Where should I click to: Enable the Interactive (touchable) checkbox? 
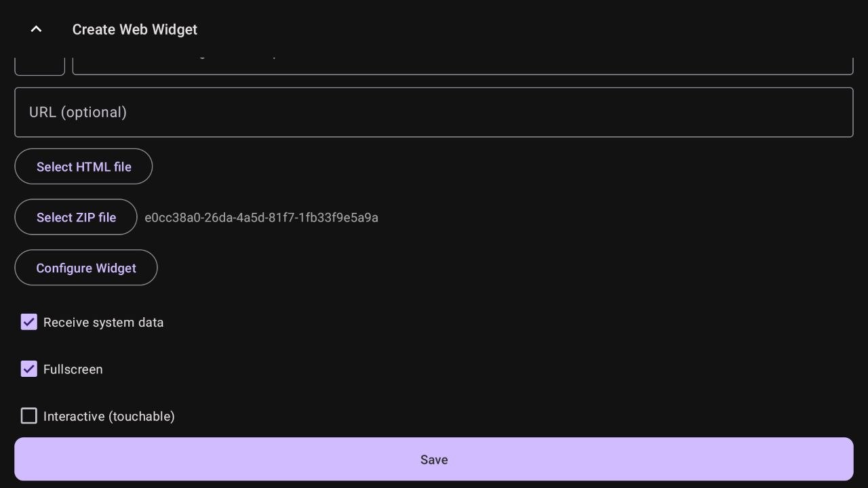click(x=29, y=416)
